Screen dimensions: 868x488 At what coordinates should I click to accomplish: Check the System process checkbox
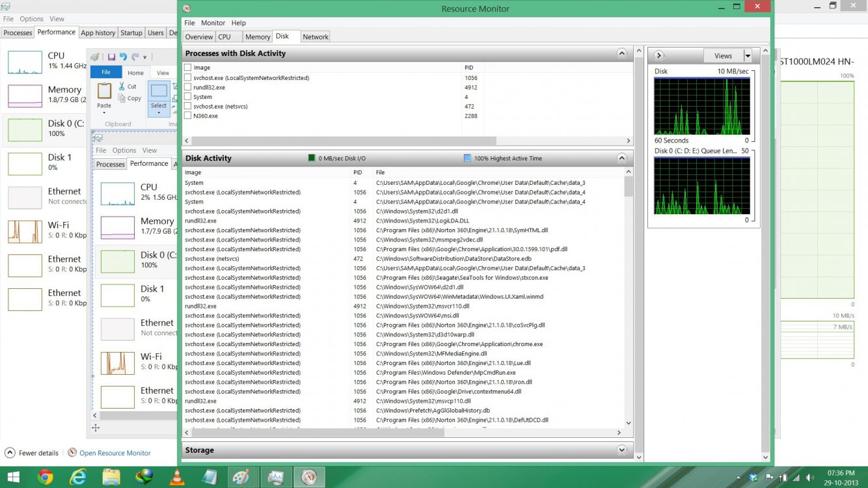(x=188, y=96)
